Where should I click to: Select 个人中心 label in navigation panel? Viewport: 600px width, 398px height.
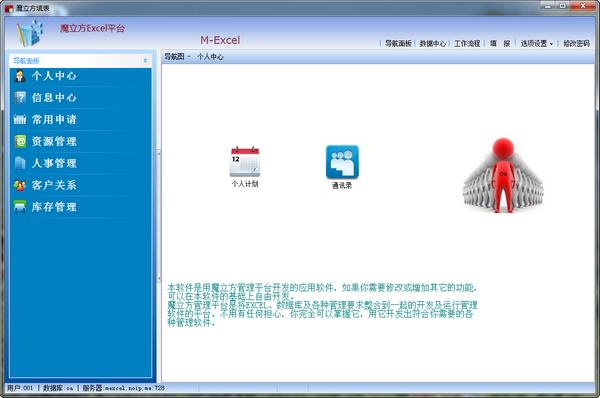point(54,76)
